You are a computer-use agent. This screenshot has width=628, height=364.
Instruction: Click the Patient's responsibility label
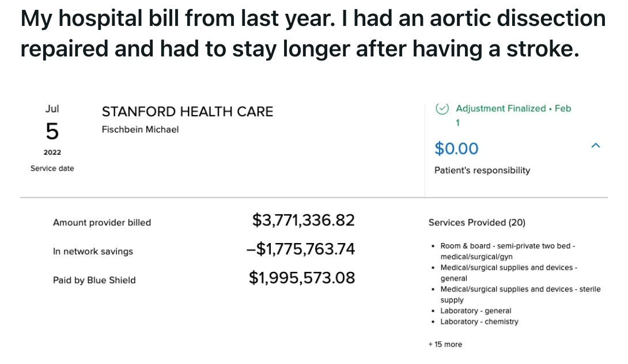[x=482, y=170]
